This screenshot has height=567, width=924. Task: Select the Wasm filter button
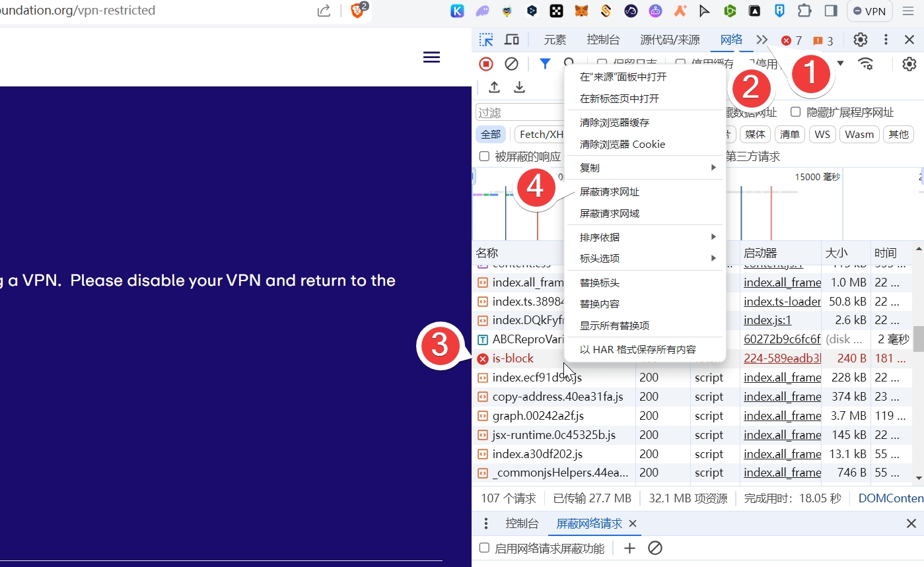(859, 135)
